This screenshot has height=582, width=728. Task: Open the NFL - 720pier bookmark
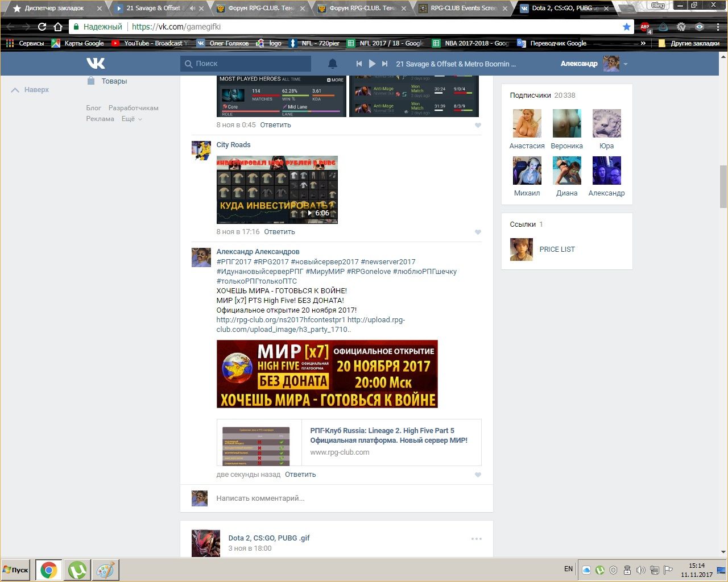tap(315, 43)
